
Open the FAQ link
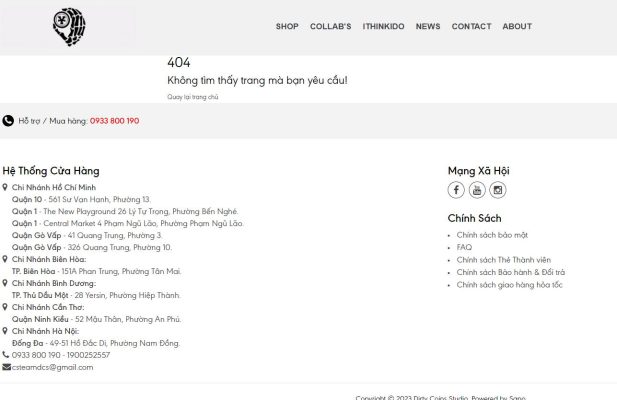pyautogui.click(x=464, y=247)
